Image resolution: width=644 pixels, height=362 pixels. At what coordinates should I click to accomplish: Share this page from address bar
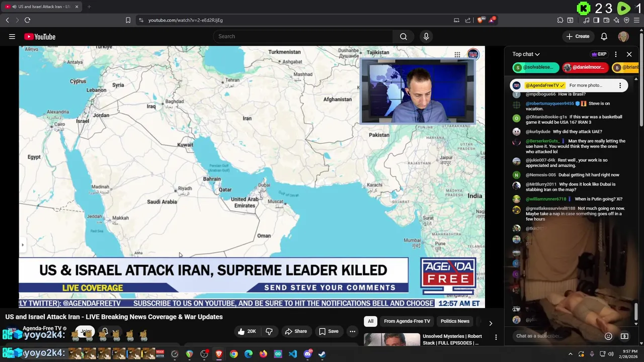[468, 20]
